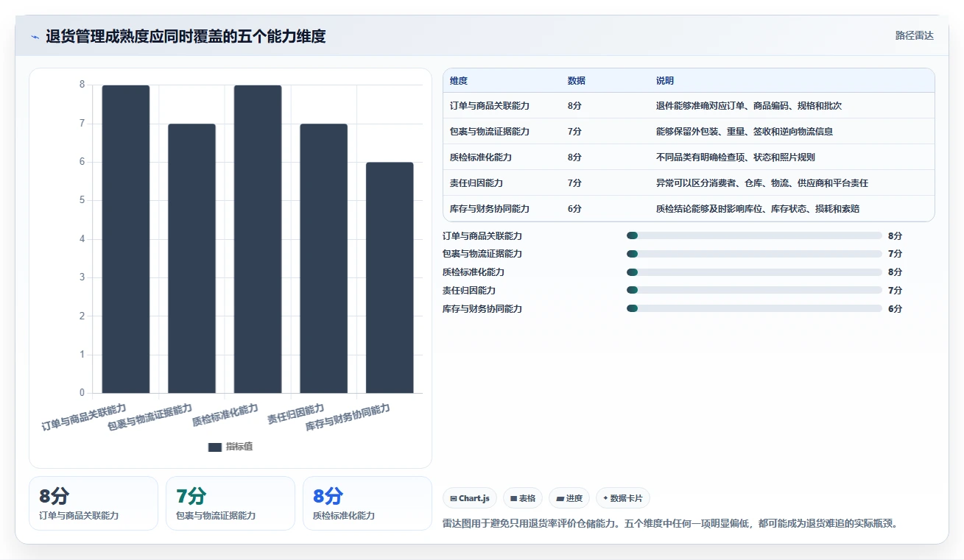The height and width of the screenshot is (560, 964).
Task: Click the 数据卡片 chip
Action: point(623,498)
